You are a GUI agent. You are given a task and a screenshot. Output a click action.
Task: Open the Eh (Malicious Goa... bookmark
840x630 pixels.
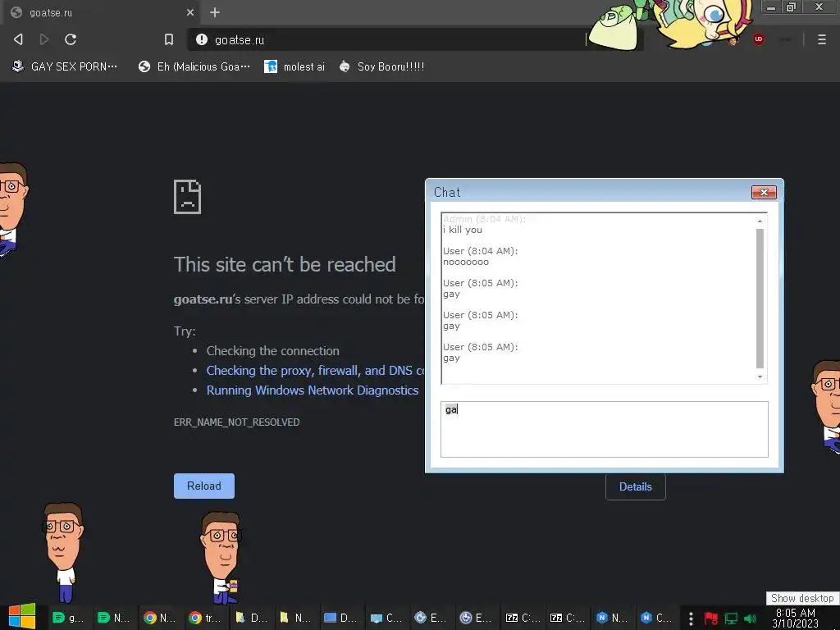point(194,66)
